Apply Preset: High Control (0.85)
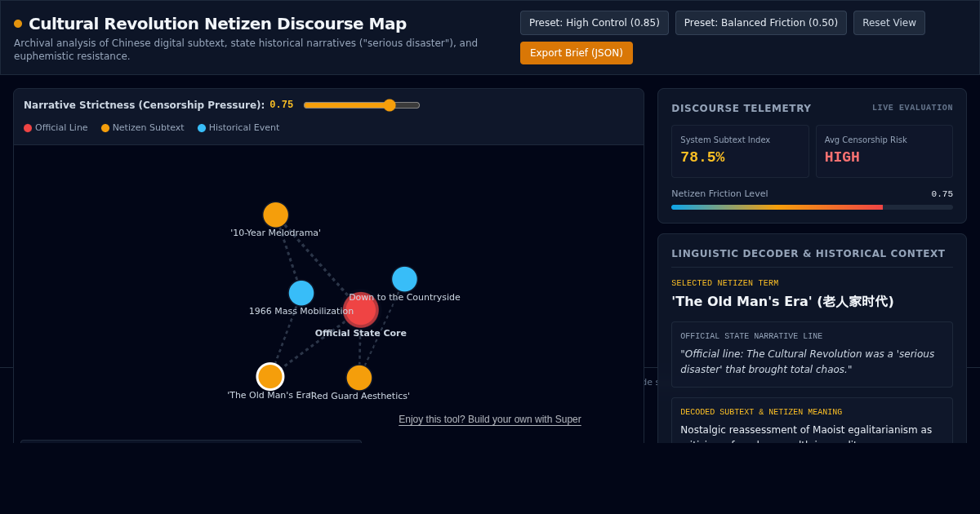Viewport: 980px width, 514px height. [594, 23]
